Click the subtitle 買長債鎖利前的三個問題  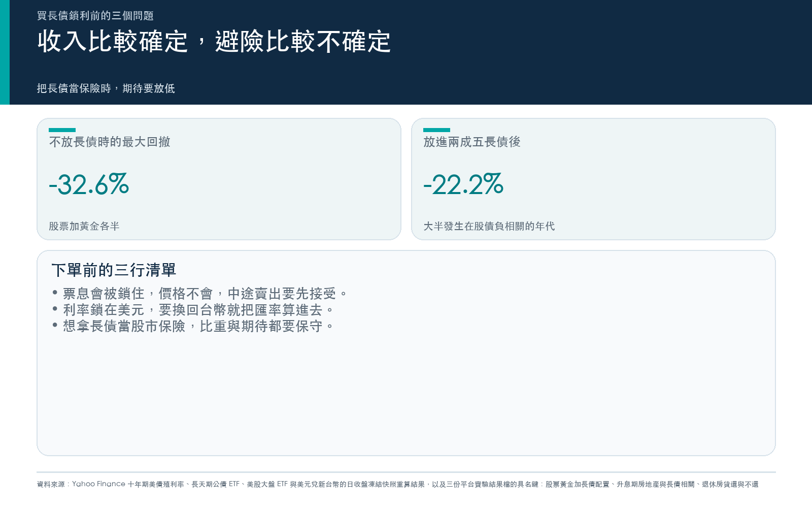point(95,16)
